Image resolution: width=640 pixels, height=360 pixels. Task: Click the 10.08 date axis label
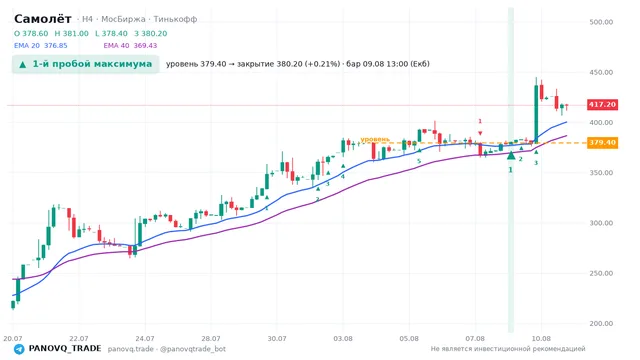coord(541,338)
